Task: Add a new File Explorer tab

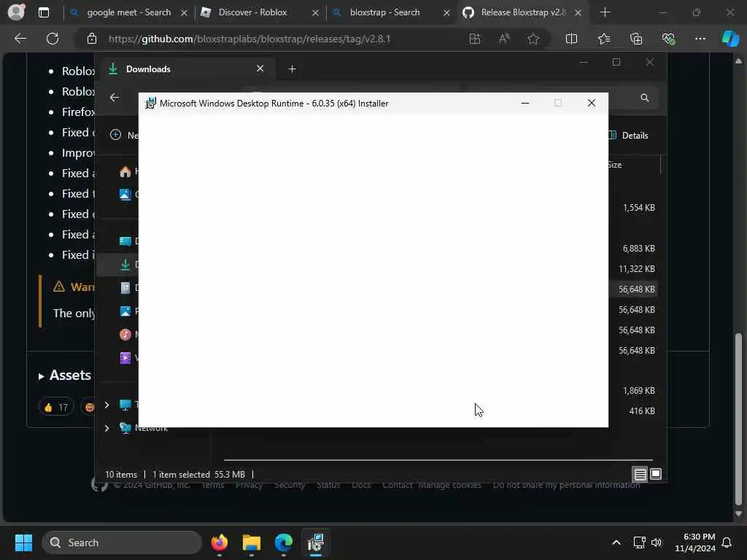Action: (x=292, y=69)
